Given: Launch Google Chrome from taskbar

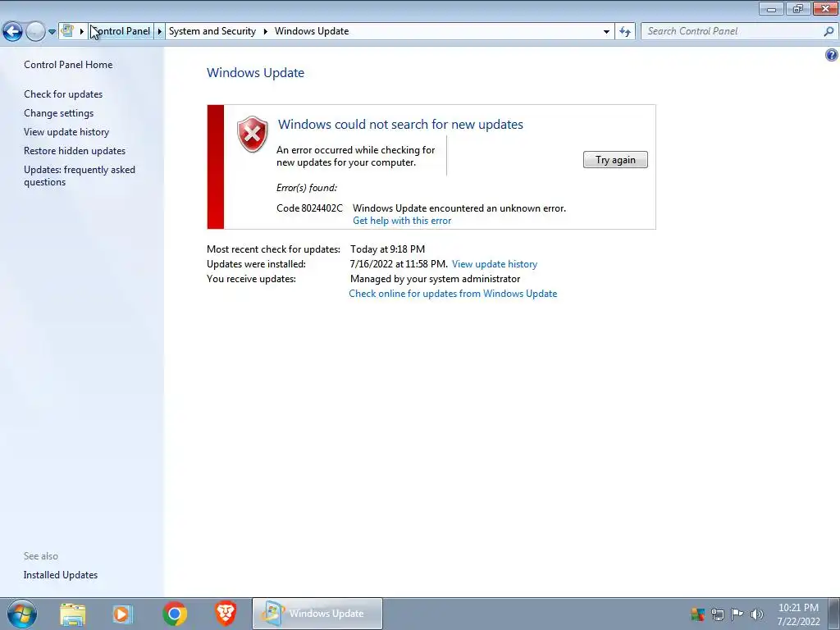Looking at the screenshot, I should [175, 614].
